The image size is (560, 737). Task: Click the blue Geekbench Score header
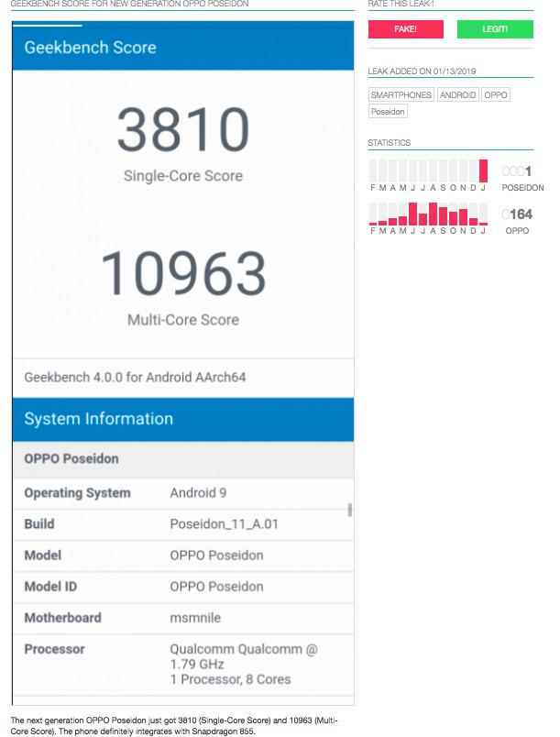[182, 48]
